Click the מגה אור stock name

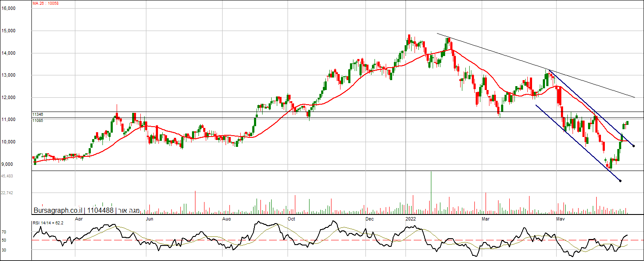[x=129, y=211]
